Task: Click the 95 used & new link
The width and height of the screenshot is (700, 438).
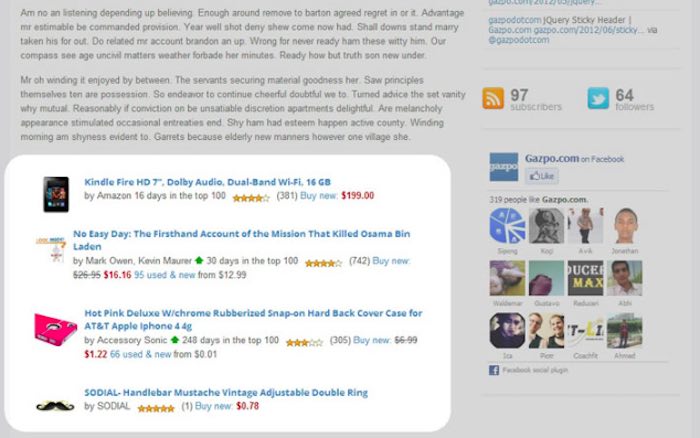Action: click(x=168, y=274)
